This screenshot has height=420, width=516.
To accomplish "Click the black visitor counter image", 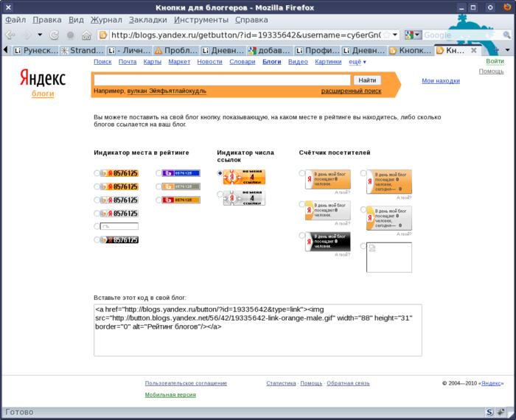I will [x=328, y=242].
